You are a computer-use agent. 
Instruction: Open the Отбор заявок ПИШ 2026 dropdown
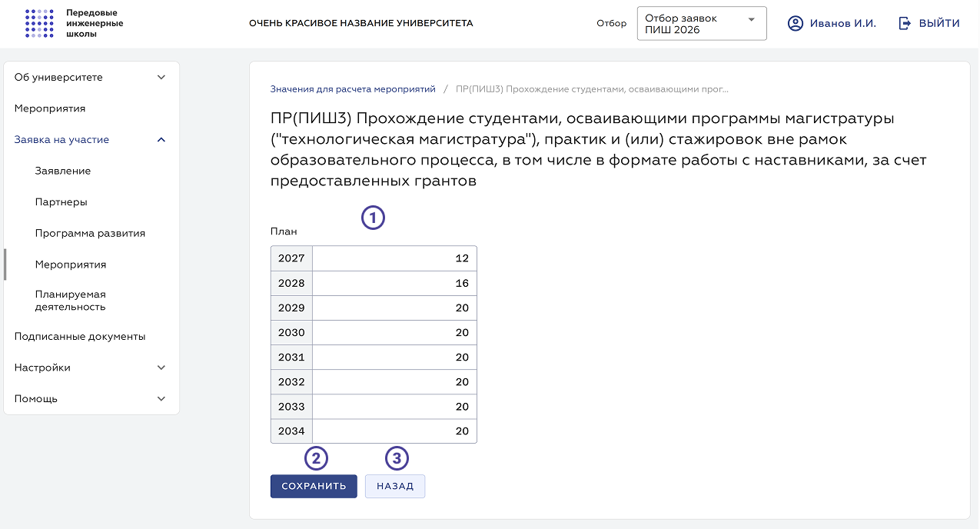tap(702, 23)
